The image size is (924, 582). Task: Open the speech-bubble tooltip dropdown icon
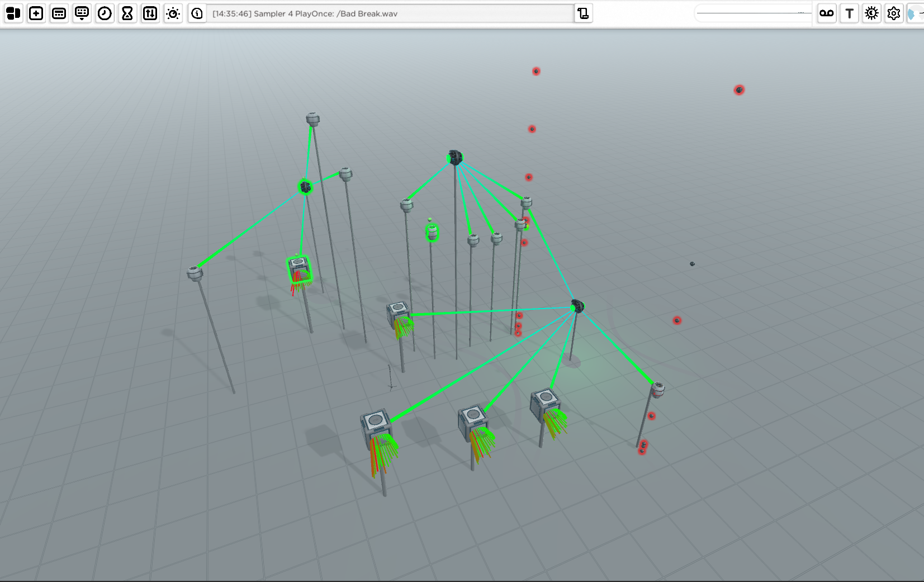coord(82,13)
